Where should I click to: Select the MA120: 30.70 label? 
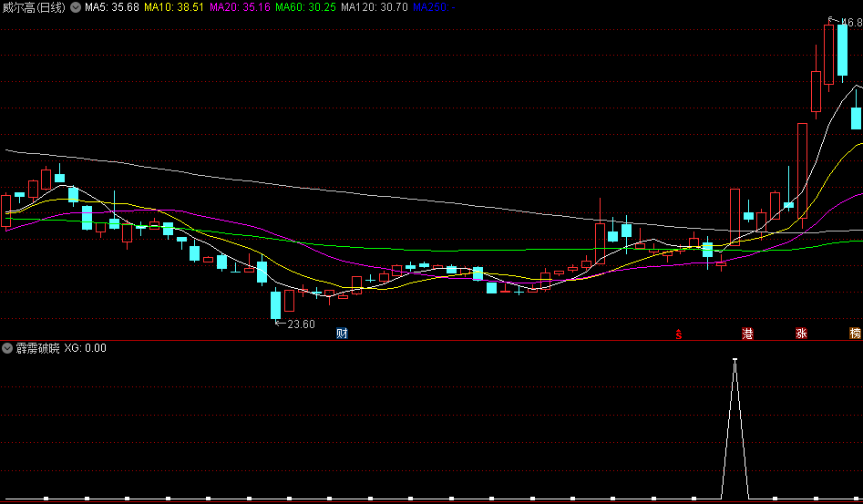[x=375, y=7]
